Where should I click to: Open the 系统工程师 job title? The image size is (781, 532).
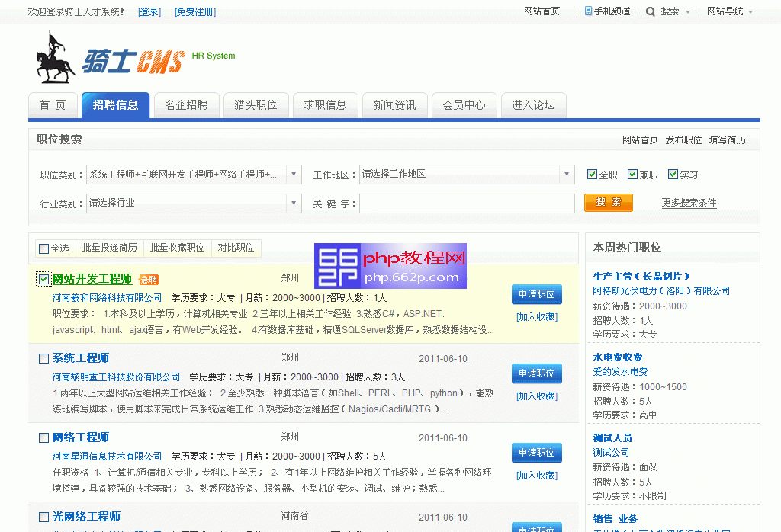pyautogui.click(x=81, y=358)
